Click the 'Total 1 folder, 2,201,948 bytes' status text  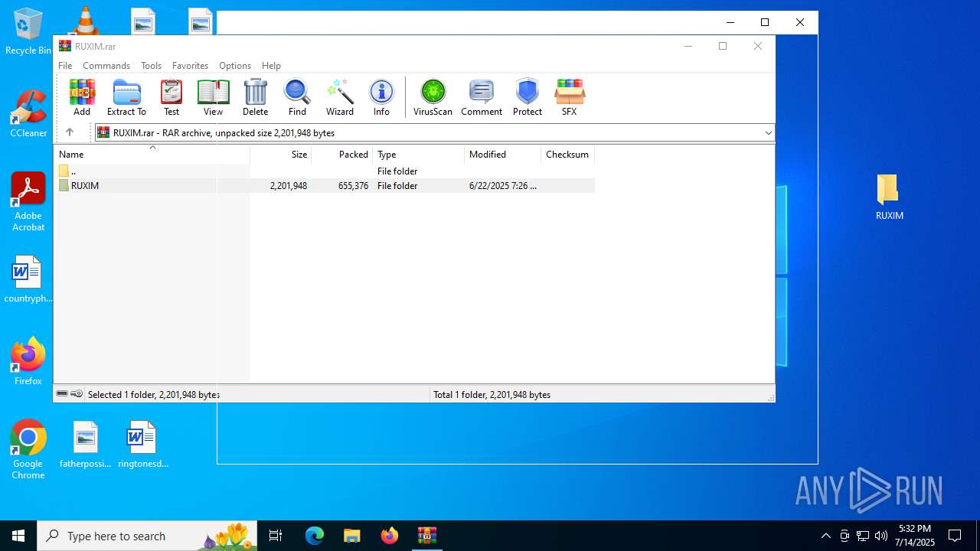pos(492,395)
